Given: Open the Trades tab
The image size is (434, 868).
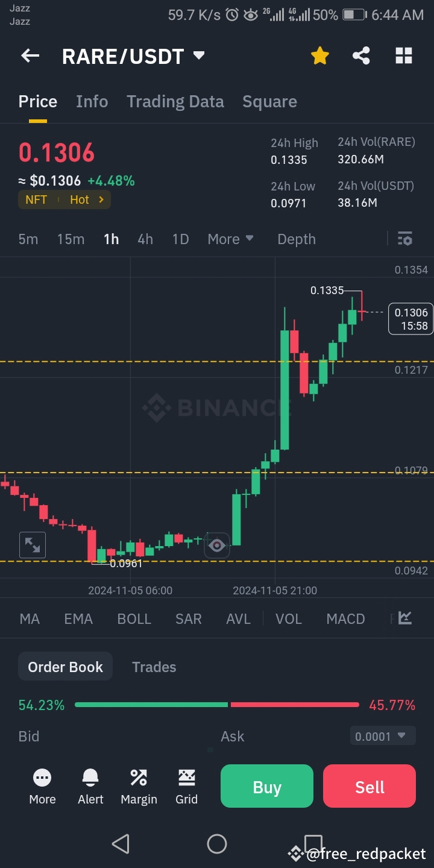Looking at the screenshot, I should pyautogui.click(x=154, y=667).
